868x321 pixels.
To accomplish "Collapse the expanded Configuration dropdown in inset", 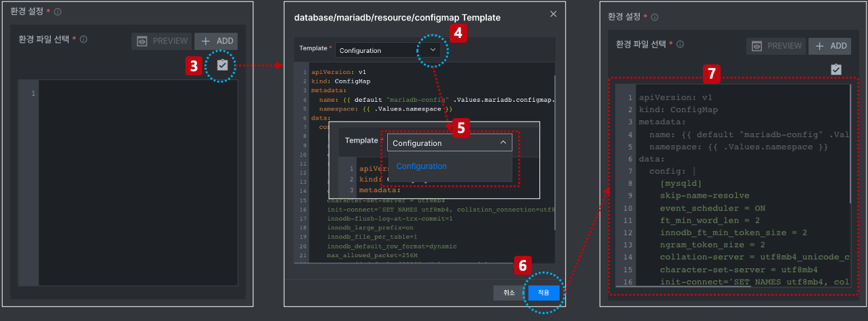I will click(503, 143).
